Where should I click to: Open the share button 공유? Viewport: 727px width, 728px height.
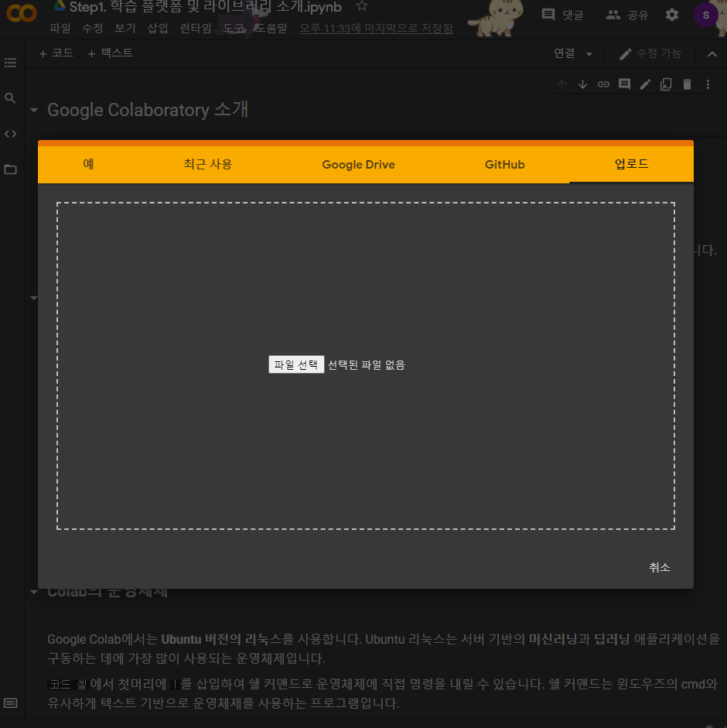(627, 15)
